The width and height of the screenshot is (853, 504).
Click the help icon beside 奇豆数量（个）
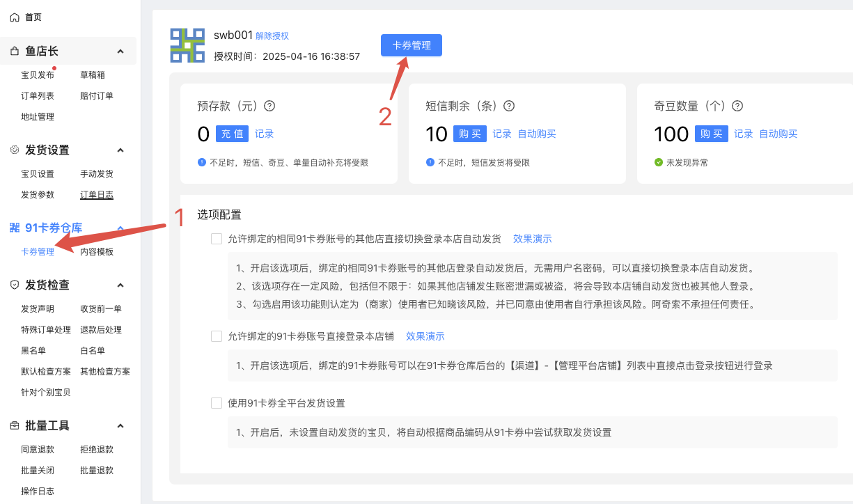coord(737,107)
